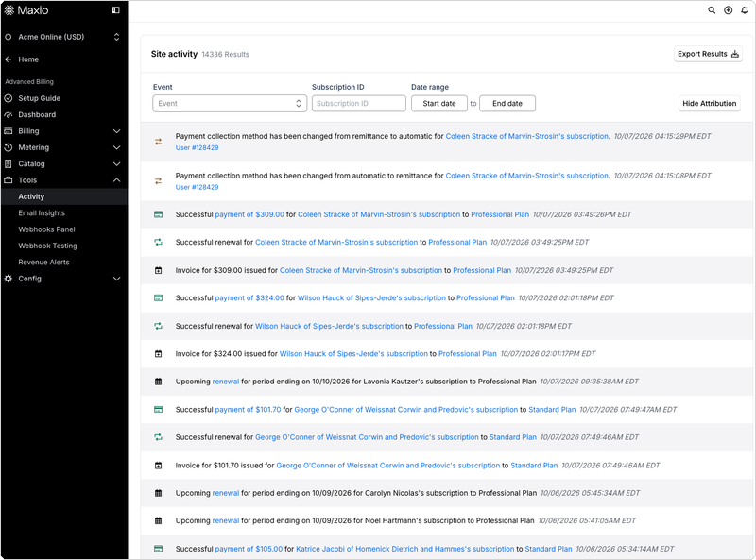Open the notifications bell icon
The image size is (756, 560).
[745, 10]
